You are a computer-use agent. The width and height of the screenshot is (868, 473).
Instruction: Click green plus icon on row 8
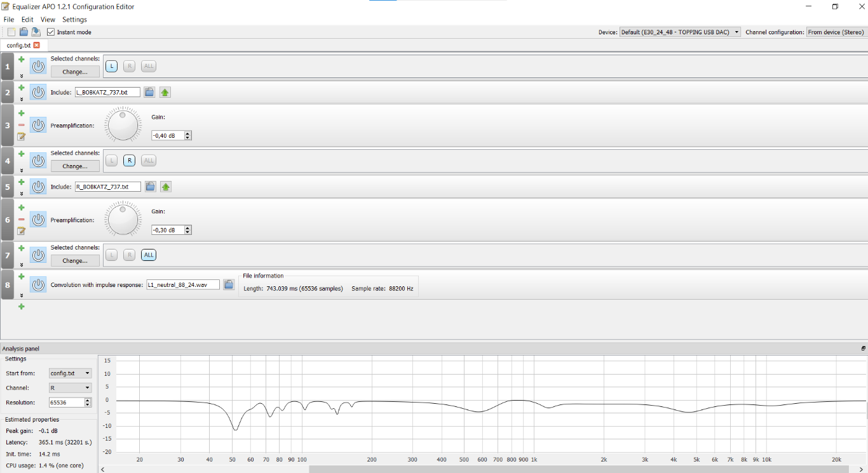coord(21,277)
